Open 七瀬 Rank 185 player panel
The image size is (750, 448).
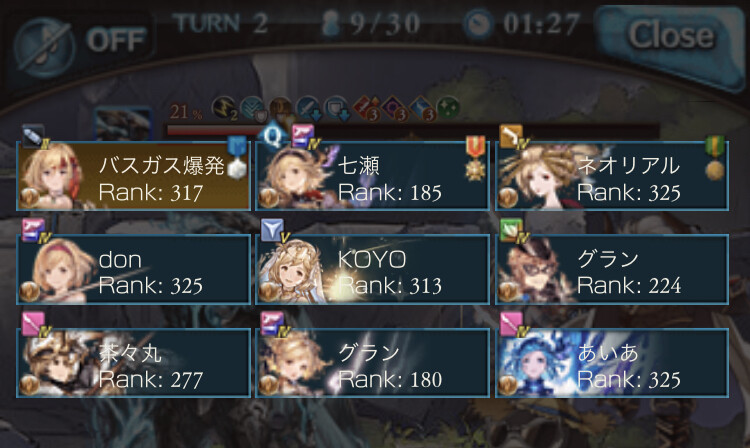pyautogui.click(x=372, y=175)
